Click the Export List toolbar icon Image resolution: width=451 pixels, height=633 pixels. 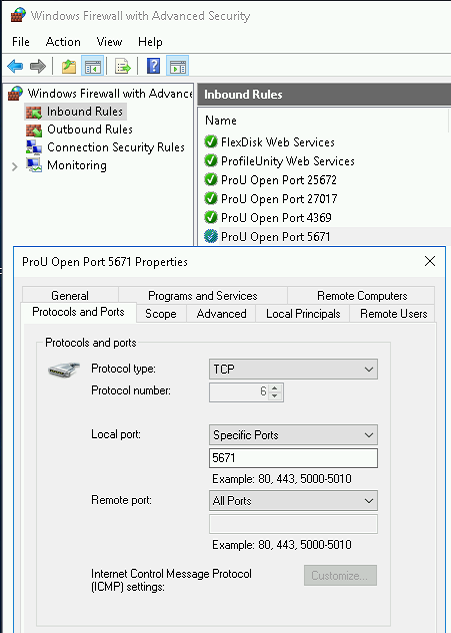(122, 66)
